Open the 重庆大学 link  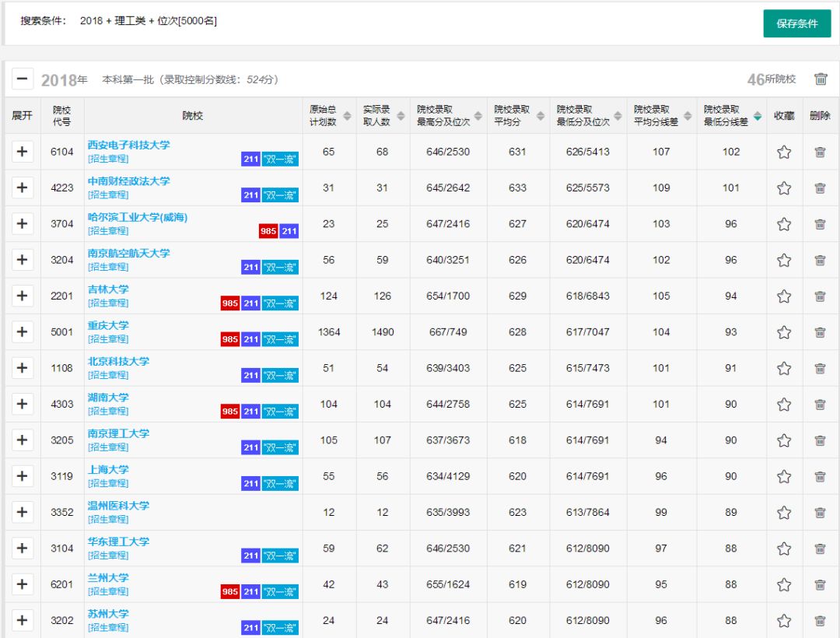coord(108,326)
